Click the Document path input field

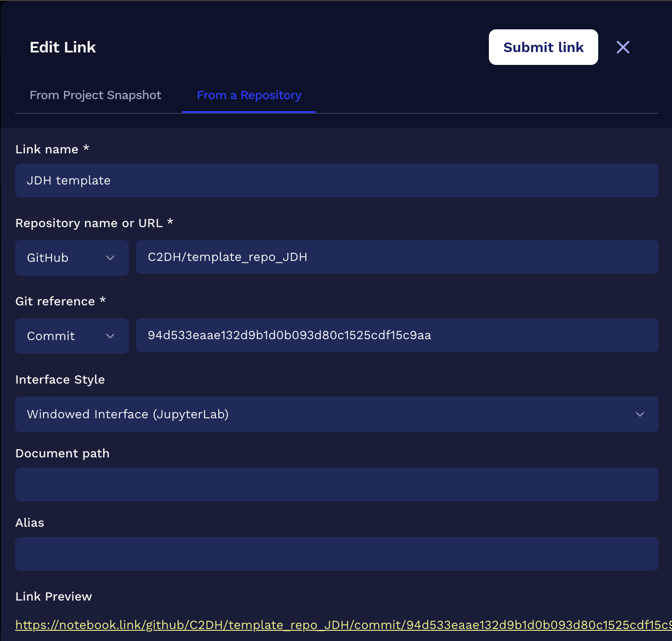(x=336, y=485)
